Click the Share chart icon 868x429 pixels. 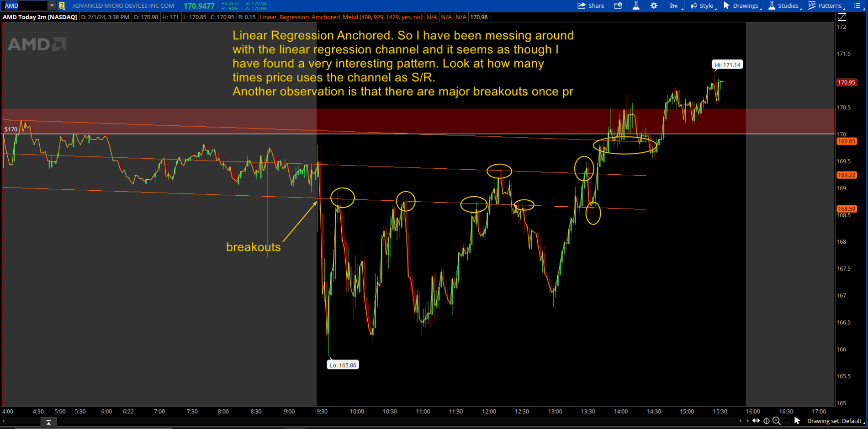click(x=591, y=5)
